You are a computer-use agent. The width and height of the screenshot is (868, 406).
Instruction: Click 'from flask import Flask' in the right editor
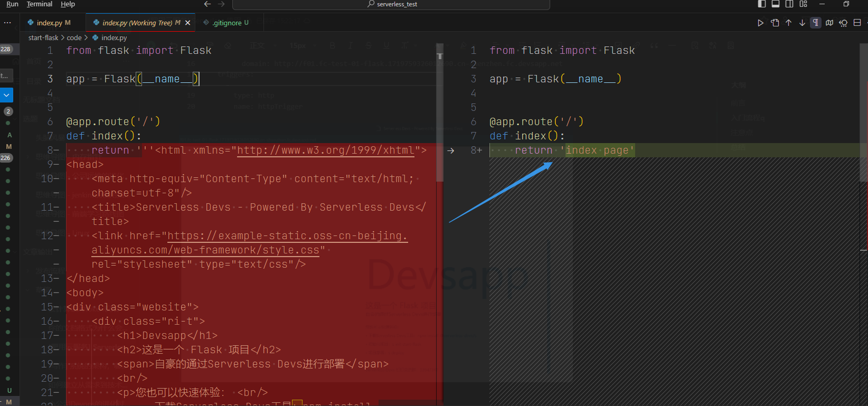point(562,50)
